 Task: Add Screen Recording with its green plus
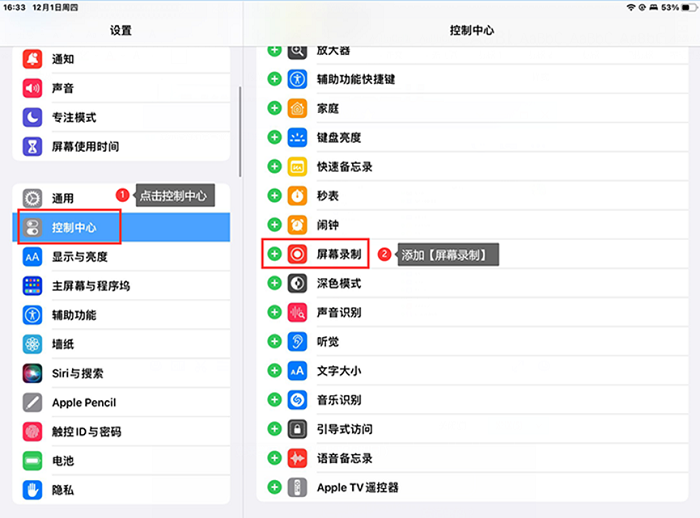(x=275, y=254)
